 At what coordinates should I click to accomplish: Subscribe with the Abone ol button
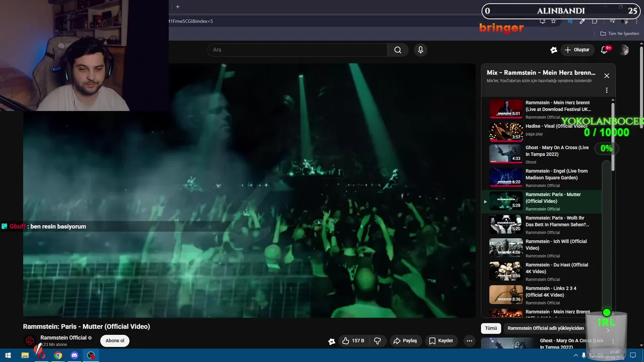pos(115,341)
